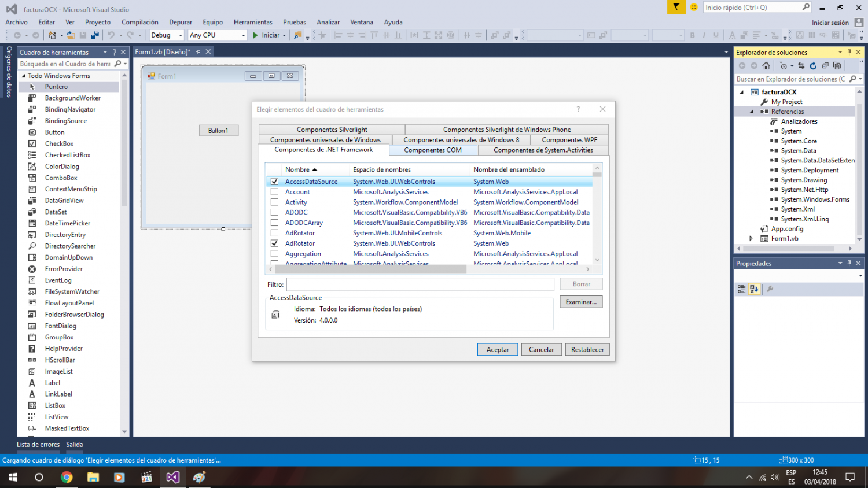868x488 pixels.
Task: Open the Debug configuration dropdown
Action: click(180, 35)
